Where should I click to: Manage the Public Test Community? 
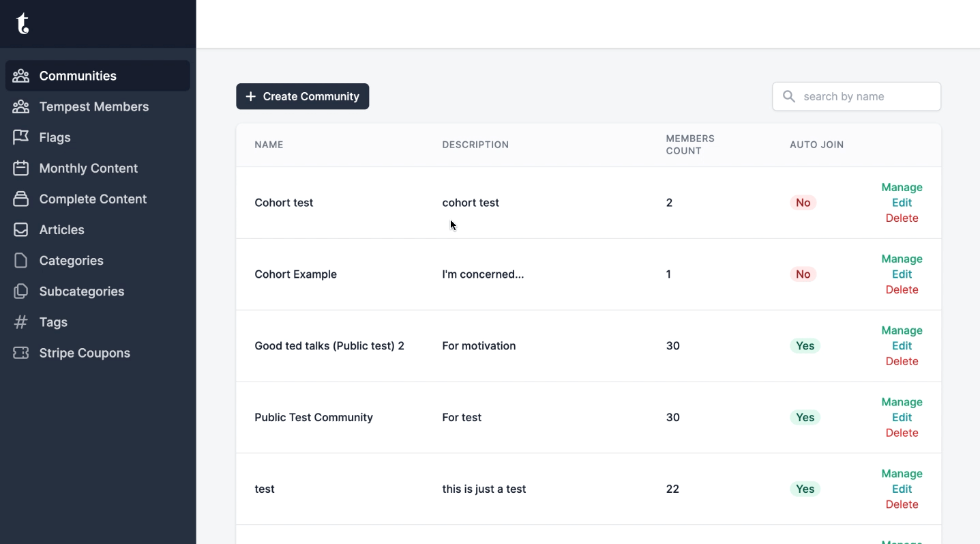902,402
